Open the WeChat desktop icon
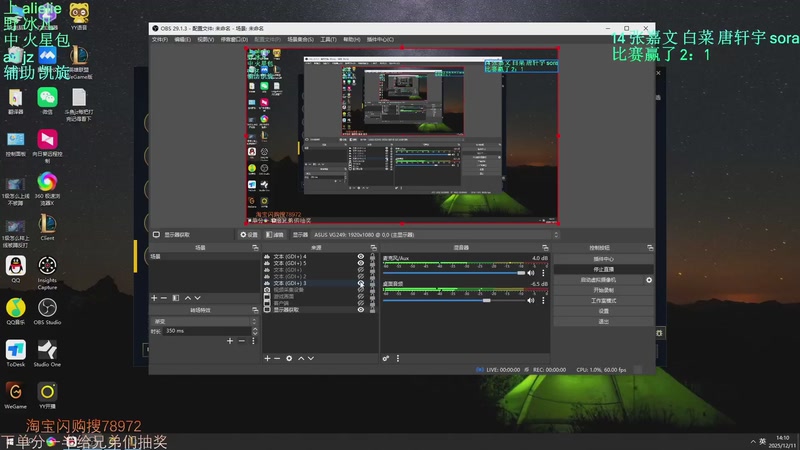Viewport: 800px width, 450px height. [x=47, y=101]
